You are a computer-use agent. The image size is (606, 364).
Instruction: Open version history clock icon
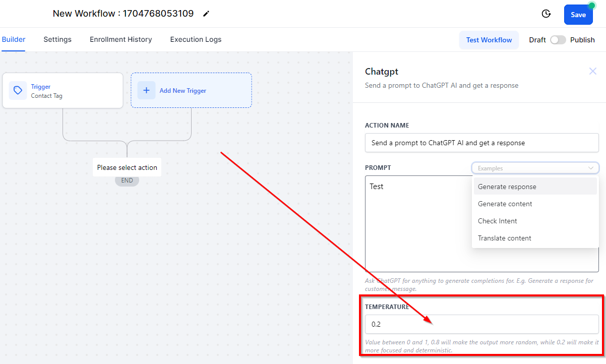[546, 14]
